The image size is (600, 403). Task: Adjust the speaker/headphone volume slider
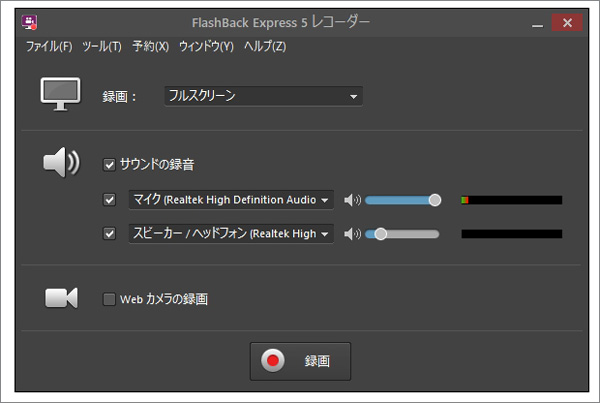pyautogui.click(x=402, y=234)
